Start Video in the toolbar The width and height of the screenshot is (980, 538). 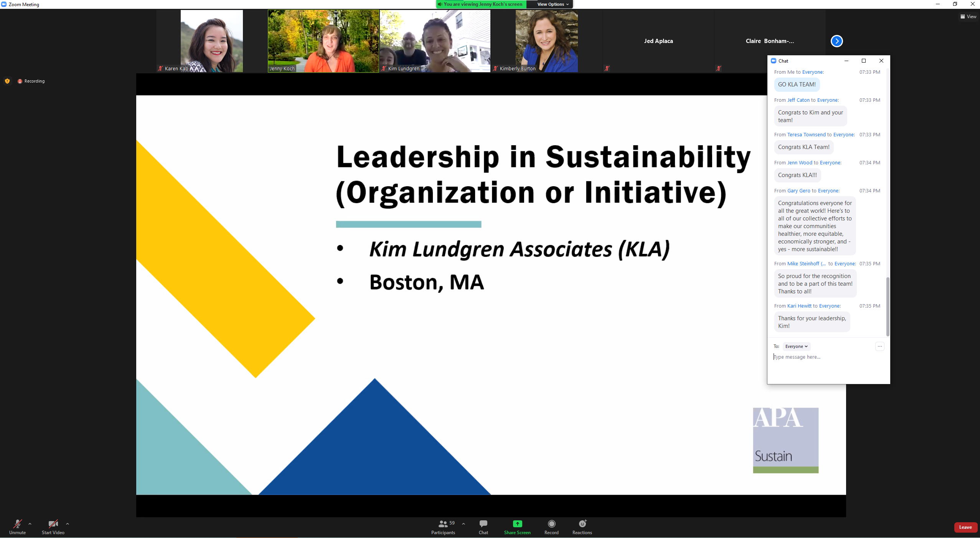(53, 527)
